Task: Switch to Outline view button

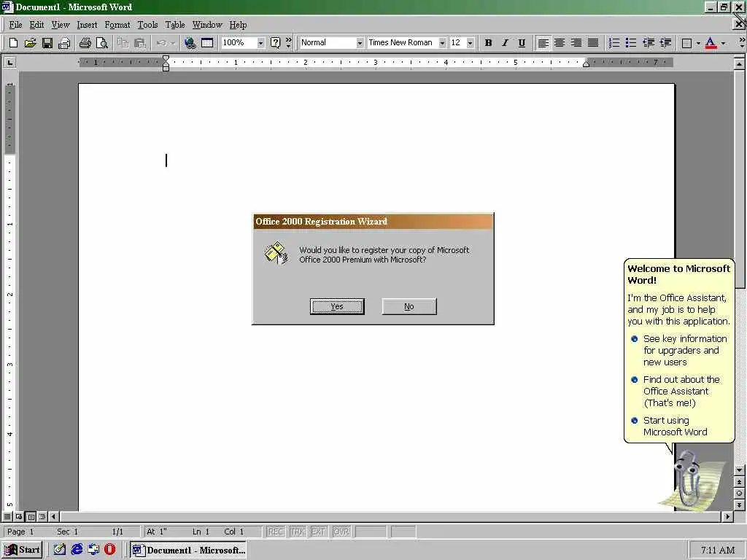Action: (42, 516)
